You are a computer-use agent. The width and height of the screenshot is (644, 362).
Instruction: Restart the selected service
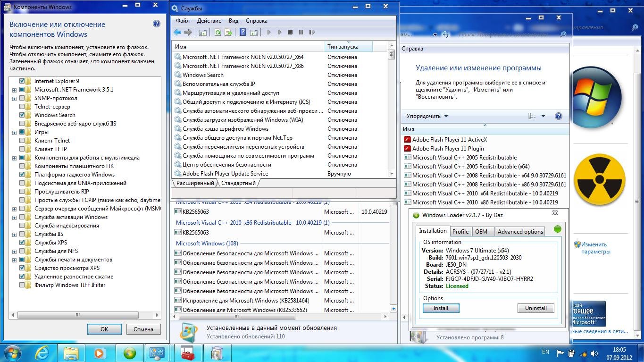(x=312, y=33)
